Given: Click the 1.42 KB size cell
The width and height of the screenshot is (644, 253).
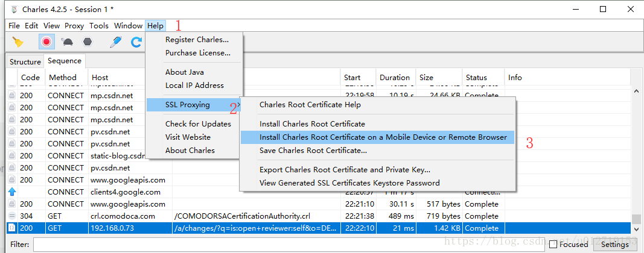Looking at the screenshot, I should pyautogui.click(x=439, y=228).
